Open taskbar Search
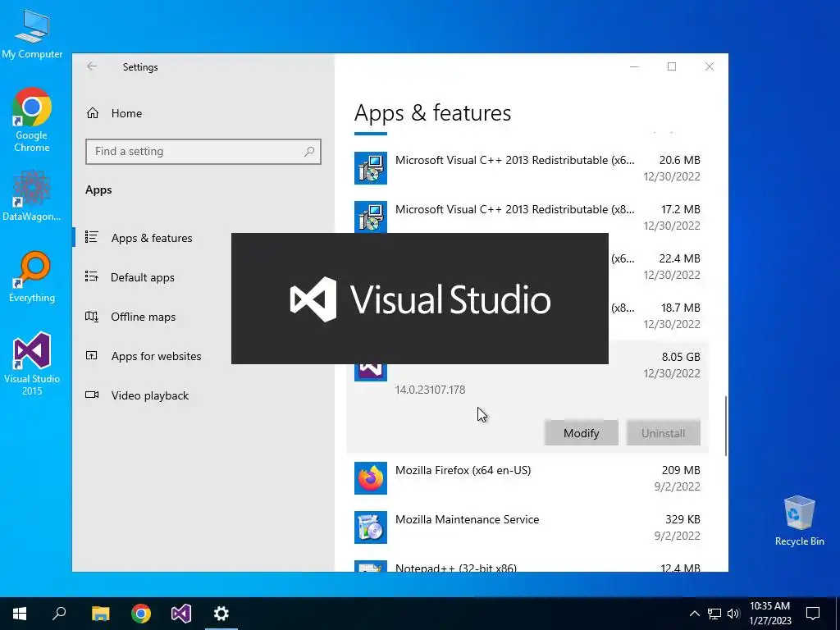Image resolution: width=840 pixels, height=630 pixels. (59, 614)
